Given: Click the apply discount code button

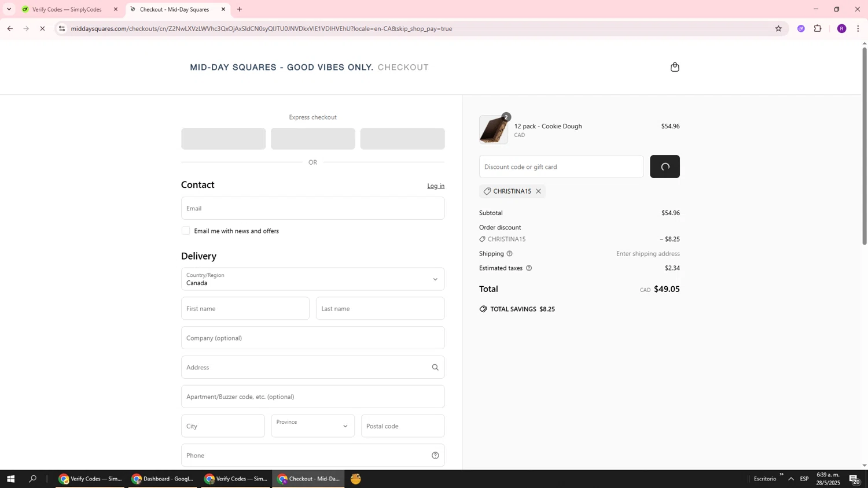Looking at the screenshot, I should click(665, 167).
